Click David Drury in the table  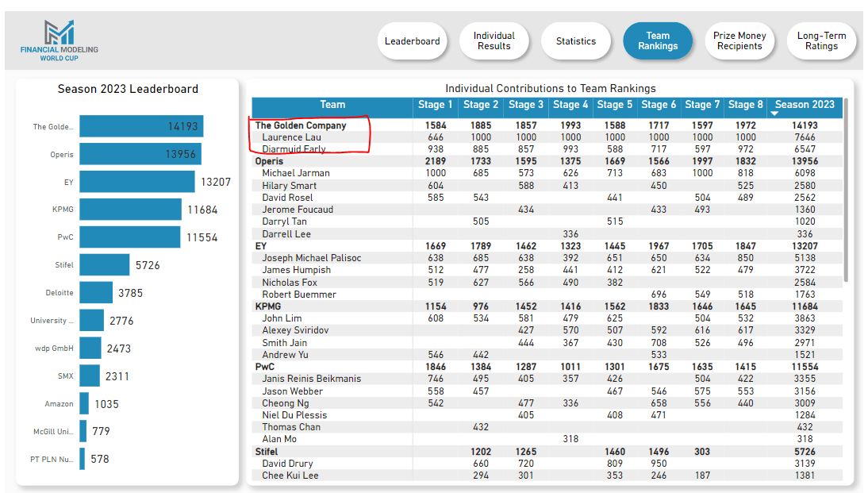[x=287, y=464]
